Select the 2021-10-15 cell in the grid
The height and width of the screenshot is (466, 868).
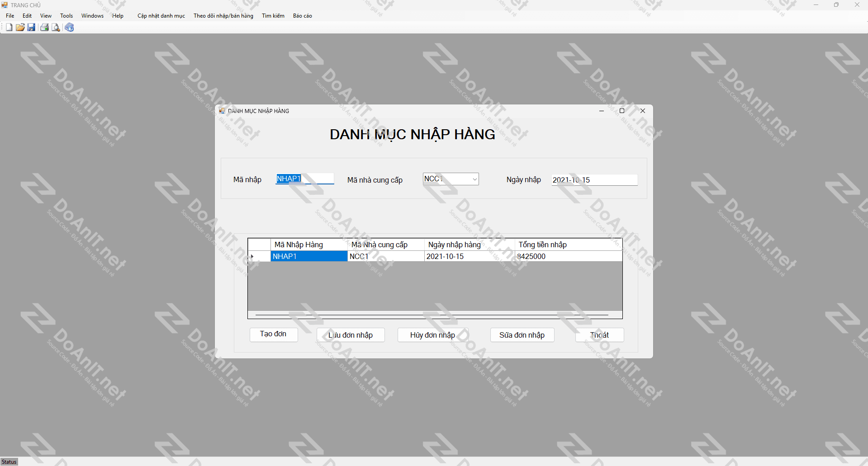(x=470, y=256)
